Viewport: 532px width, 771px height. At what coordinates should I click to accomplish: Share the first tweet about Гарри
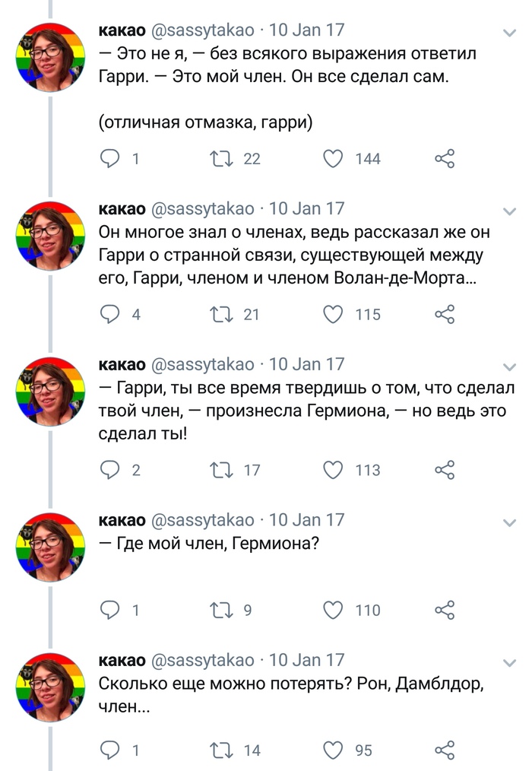[x=445, y=159]
